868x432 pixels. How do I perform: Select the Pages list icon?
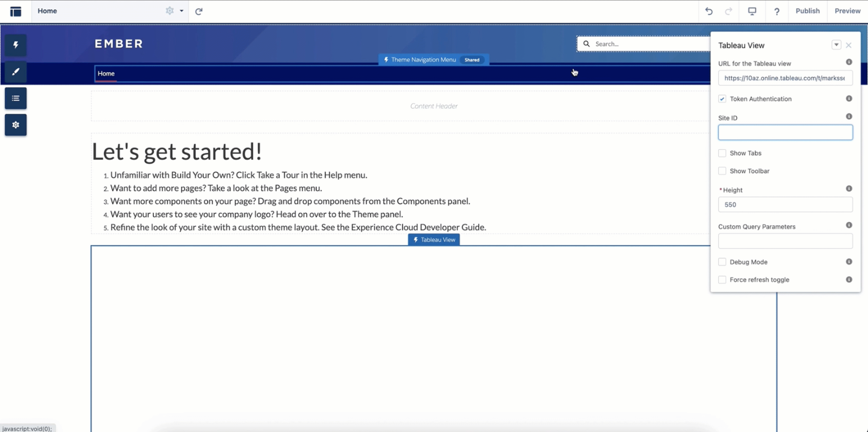coord(16,99)
